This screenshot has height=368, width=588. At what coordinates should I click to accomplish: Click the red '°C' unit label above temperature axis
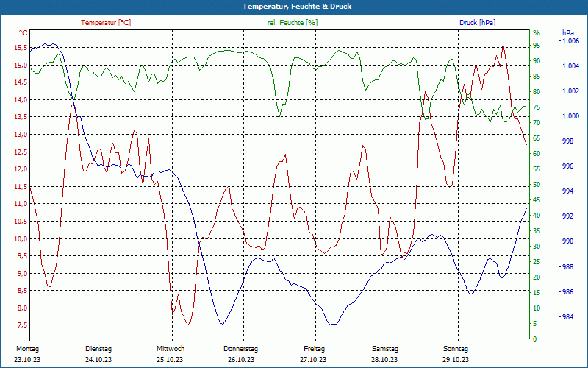pos(23,33)
